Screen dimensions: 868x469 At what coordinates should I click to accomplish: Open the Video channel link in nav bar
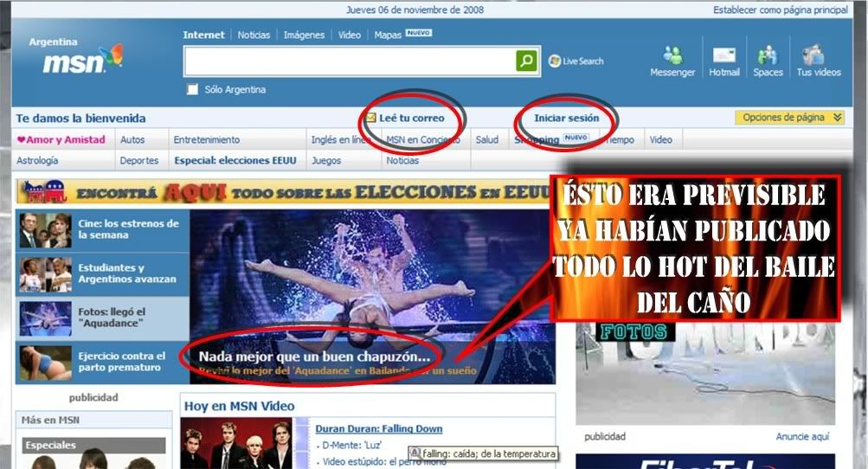pos(661,139)
